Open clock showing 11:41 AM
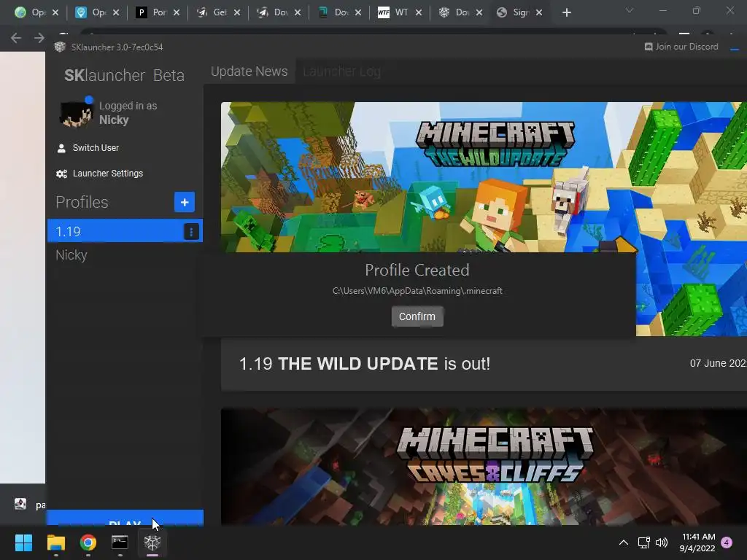747x560 pixels. coord(697,542)
